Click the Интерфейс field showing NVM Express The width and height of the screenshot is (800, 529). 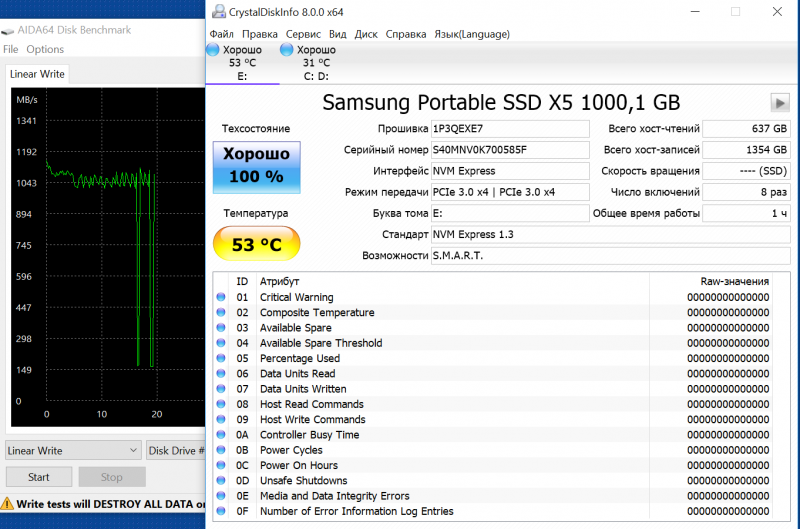[510, 171]
